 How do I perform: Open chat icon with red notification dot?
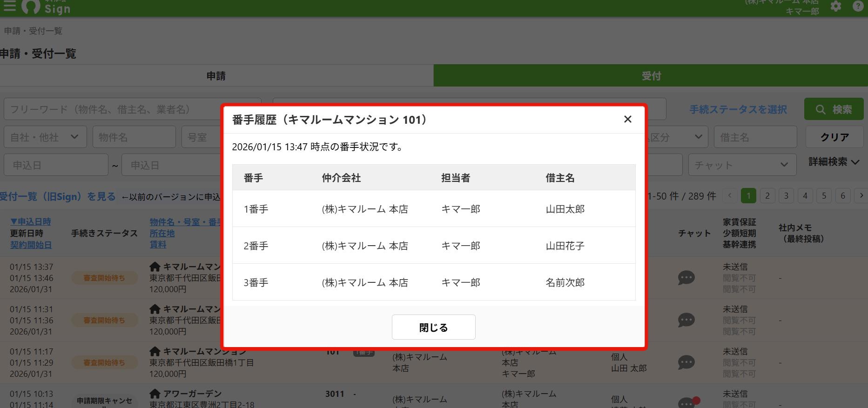687,403
